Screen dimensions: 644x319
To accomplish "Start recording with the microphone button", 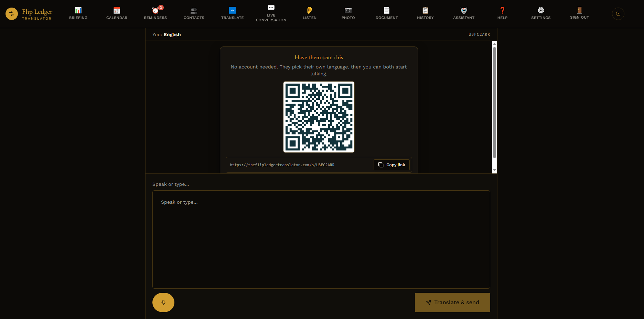I will pos(163,302).
